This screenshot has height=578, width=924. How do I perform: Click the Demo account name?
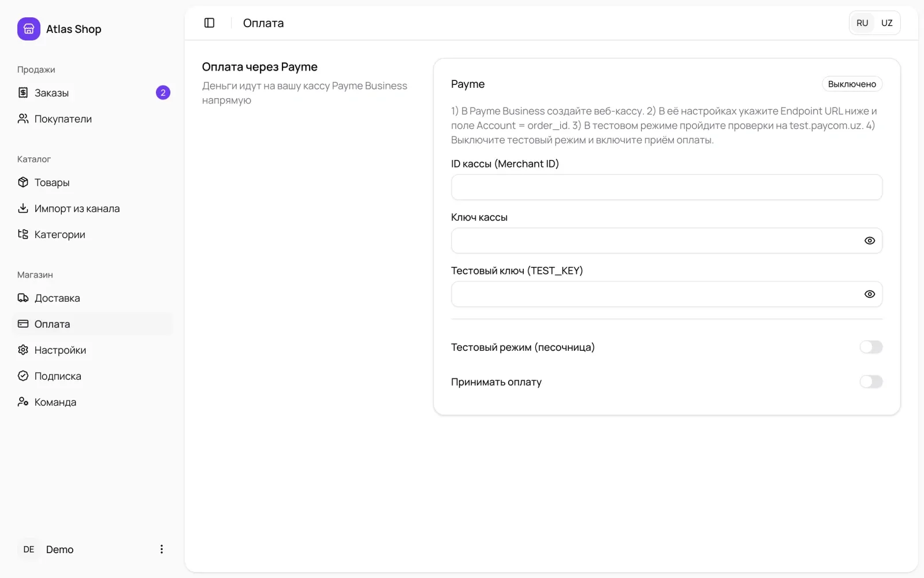coord(59,549)
